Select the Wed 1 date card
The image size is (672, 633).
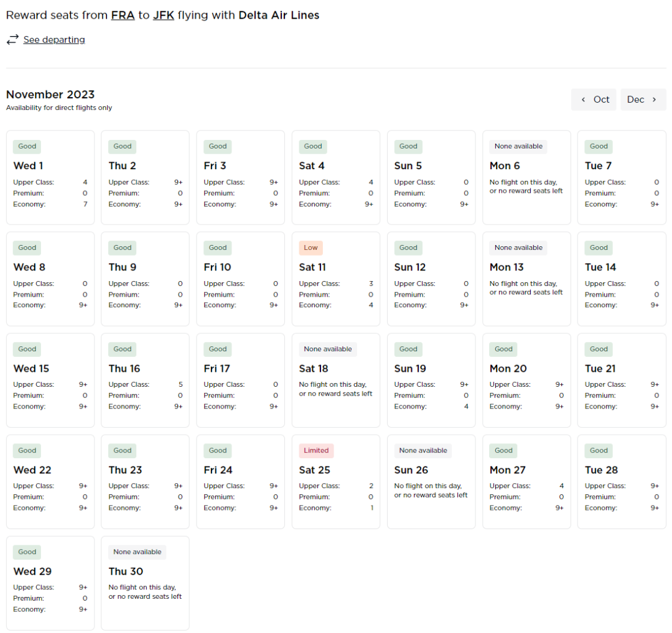click(x=50, y=177)
